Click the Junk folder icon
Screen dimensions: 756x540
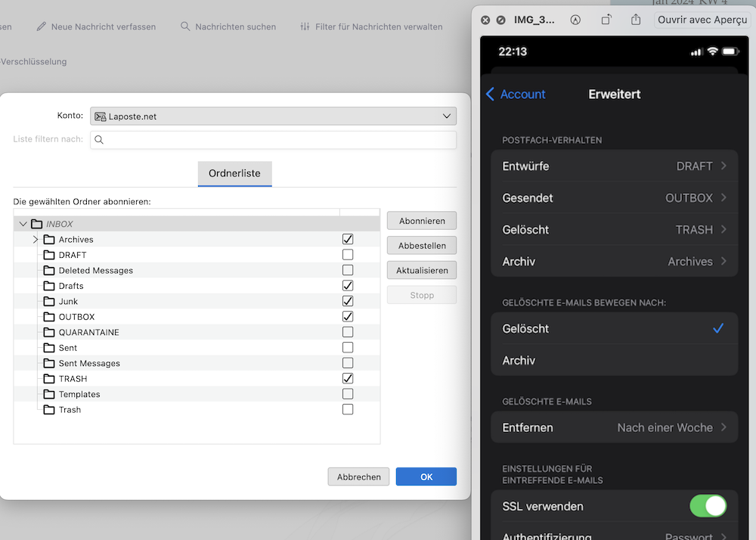[49, 301]
